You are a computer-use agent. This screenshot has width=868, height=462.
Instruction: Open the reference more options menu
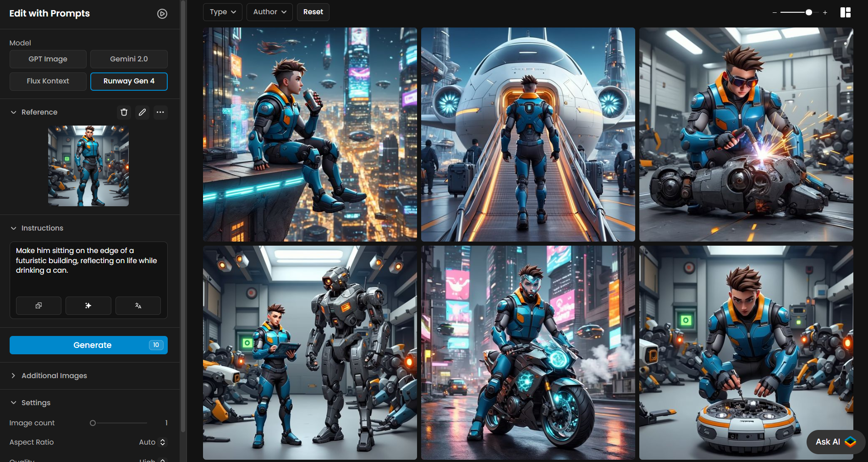coord(160,112)
